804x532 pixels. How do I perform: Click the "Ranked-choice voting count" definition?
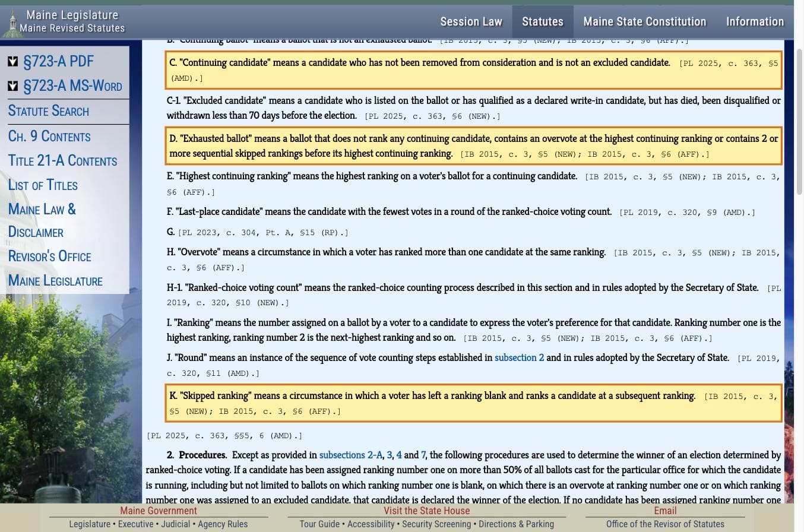(473, 295)
